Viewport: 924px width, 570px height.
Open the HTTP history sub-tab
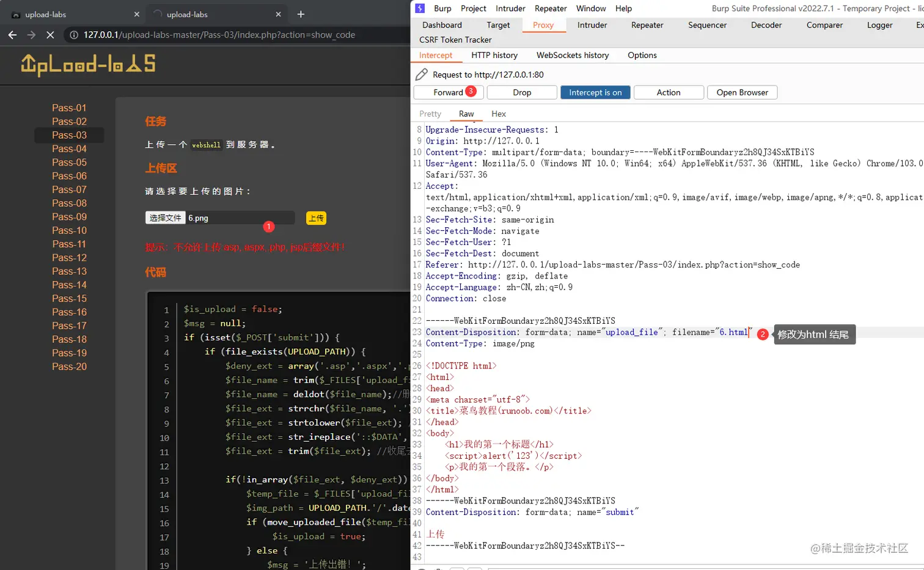[x=494, y=55]
